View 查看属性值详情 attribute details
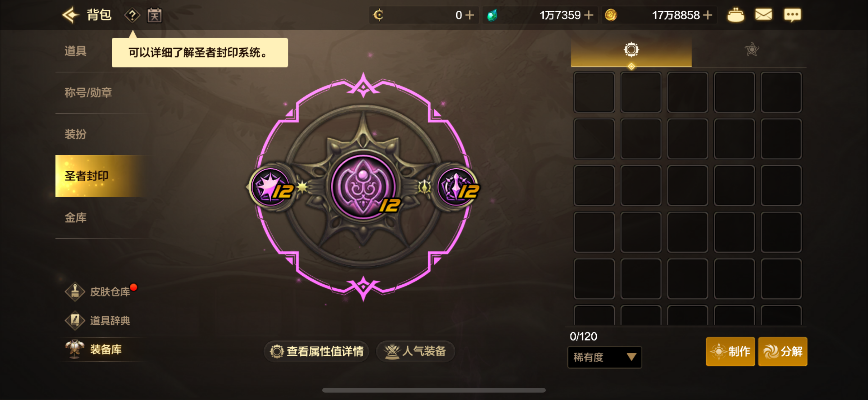 316,351
